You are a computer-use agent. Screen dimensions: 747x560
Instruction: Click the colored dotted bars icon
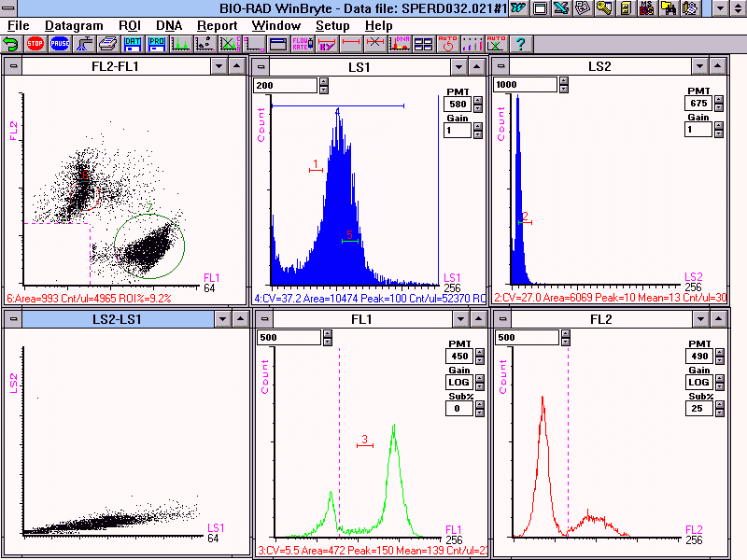click(x=472, y=44)
